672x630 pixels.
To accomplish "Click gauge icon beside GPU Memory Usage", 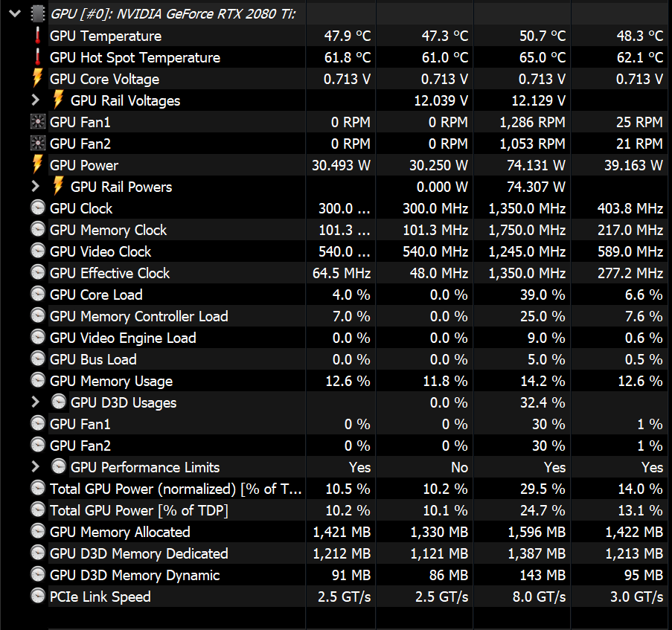I will 38,380.
